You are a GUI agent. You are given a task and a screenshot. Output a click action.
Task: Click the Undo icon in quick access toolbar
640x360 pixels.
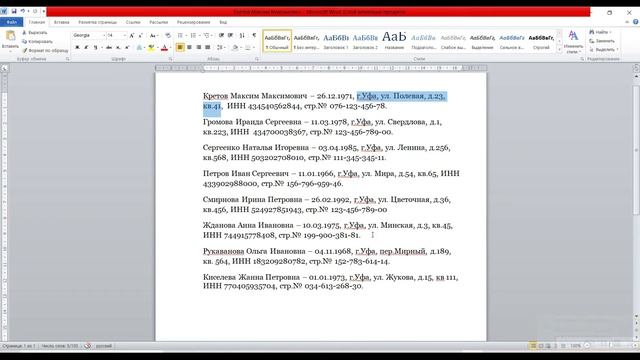tap(23, 11)
